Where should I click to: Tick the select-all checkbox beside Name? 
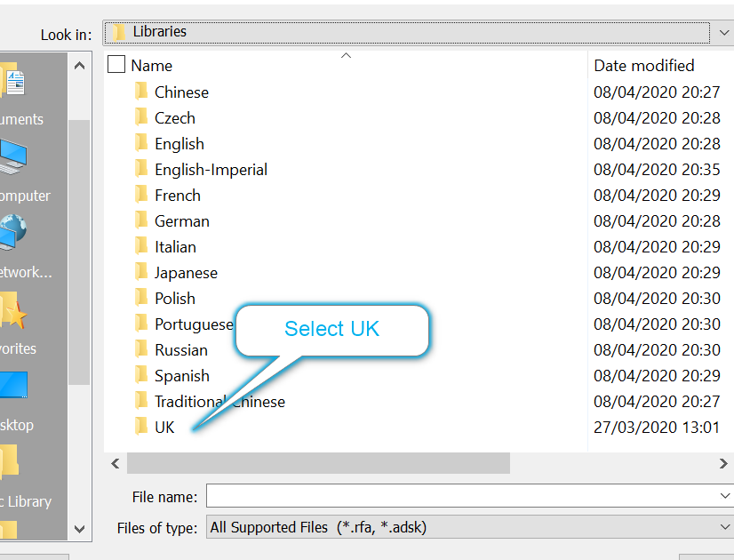[116, 64]
